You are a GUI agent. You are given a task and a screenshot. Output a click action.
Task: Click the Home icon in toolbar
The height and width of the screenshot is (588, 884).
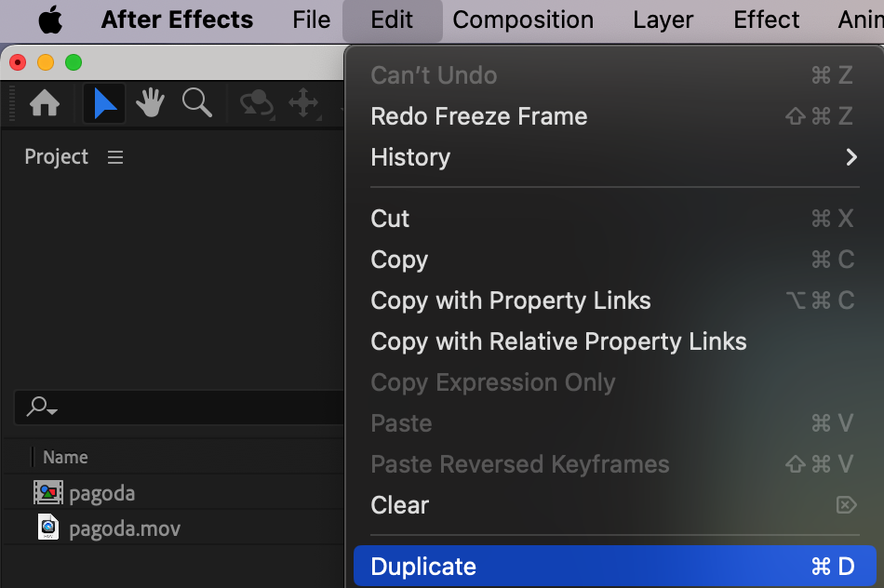click(45, 104)
